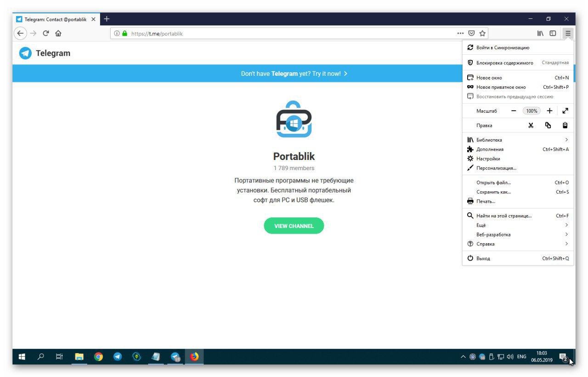Image resolution: width=588 pixels, height=377 pixels.
Task: Go to the home page icon
Action: pos(58,33)
